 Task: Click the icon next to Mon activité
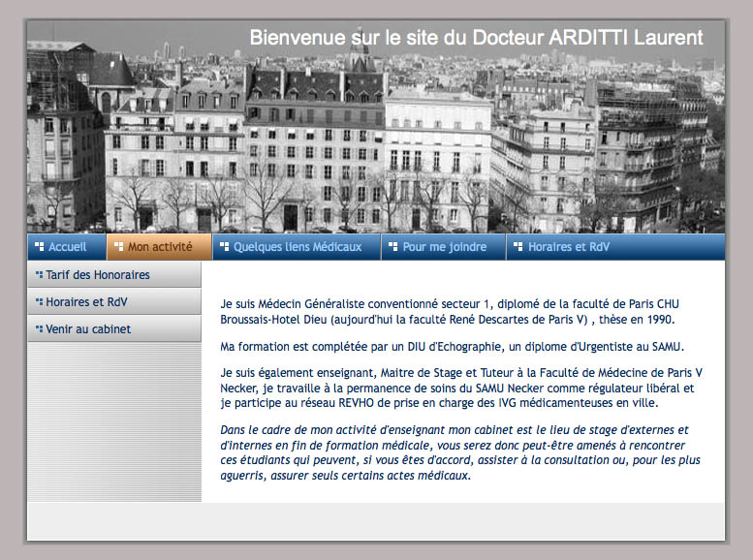click(118, 247)
